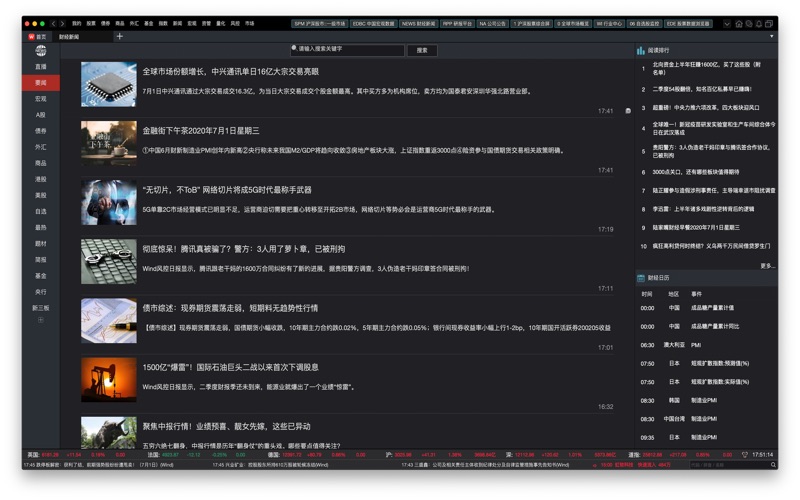Open the 债券 menu

pos(105,23)
